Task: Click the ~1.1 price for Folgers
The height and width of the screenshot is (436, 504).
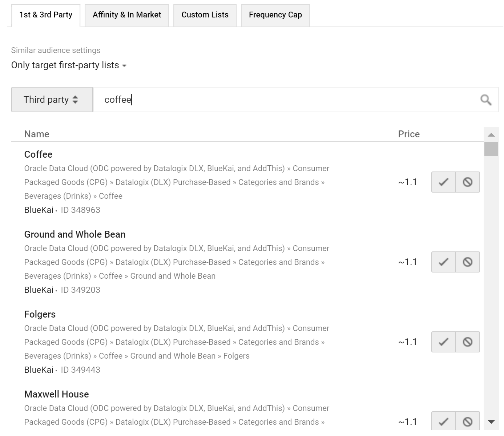Action: pos(408,342)
